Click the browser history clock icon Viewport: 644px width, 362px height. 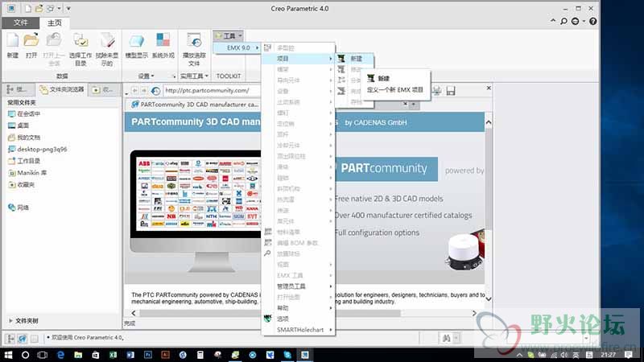155,91
